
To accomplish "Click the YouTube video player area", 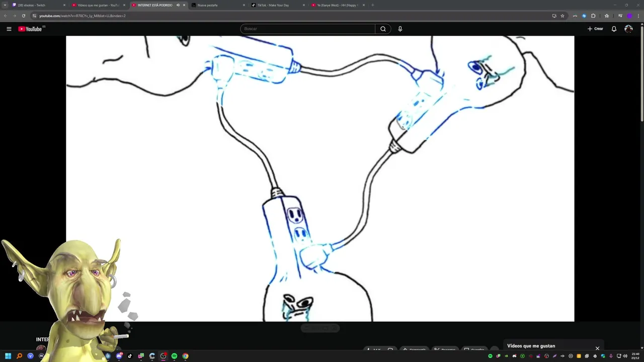I will tap(320, 178).
